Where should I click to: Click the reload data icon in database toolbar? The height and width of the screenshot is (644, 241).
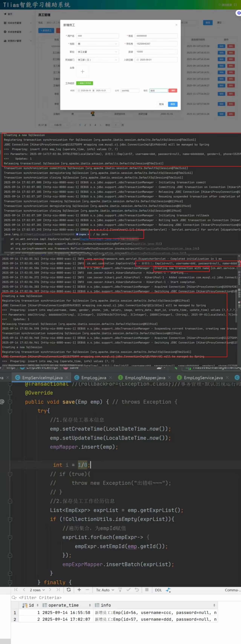69,590
